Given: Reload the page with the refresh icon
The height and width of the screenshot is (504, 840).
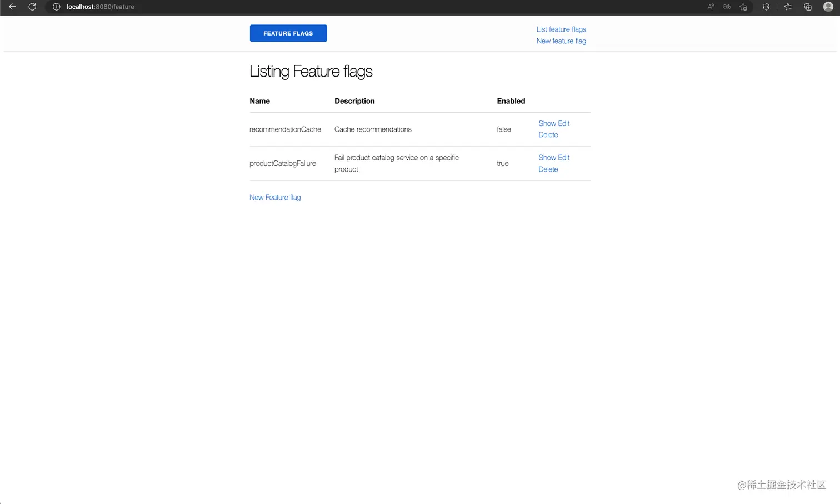Looking at the screenshot, I should 32,7.
